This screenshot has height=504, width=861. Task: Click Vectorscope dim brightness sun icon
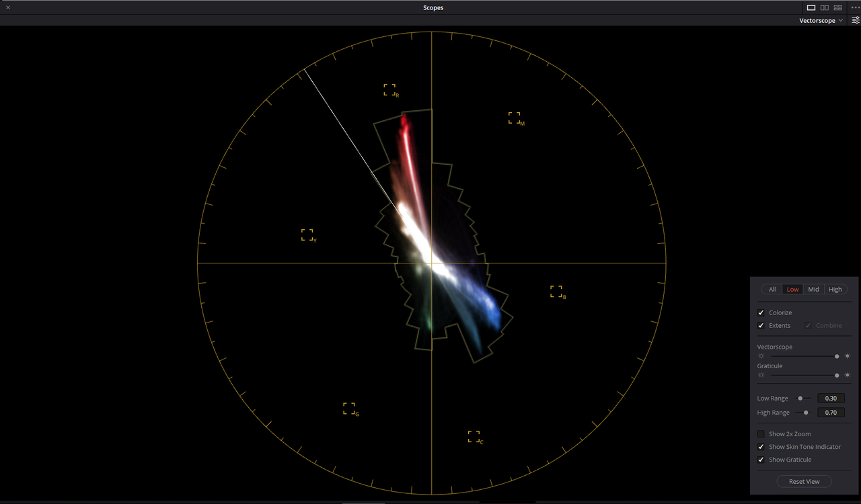click(761, 356)
